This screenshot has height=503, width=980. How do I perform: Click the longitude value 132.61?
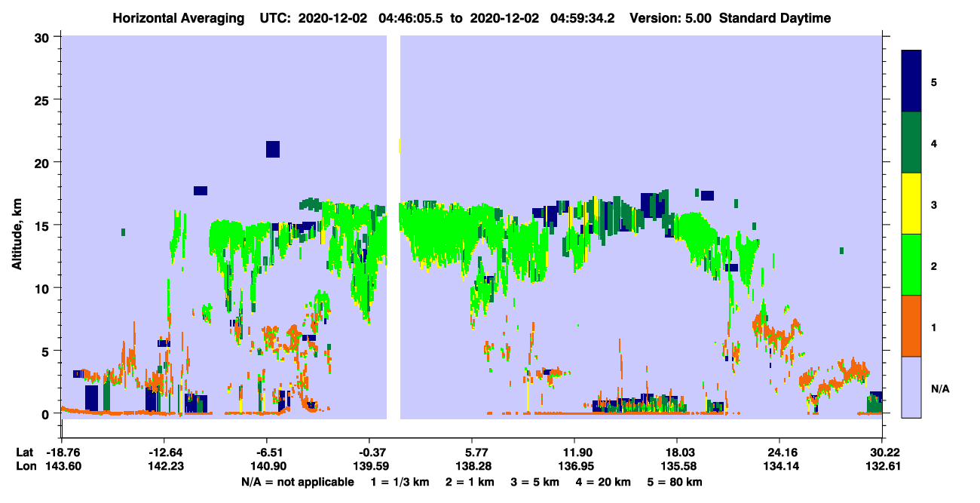(x=882, y=466)
